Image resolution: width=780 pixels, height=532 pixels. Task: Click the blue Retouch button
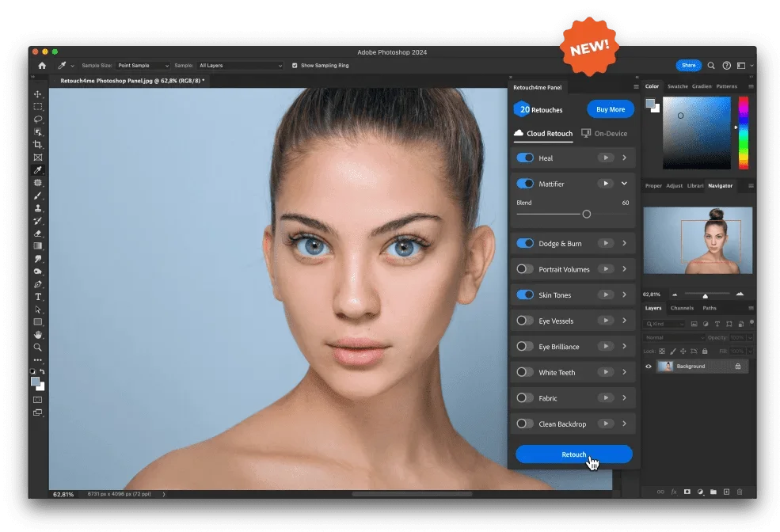pyautogui.click(x=573, y=454)
